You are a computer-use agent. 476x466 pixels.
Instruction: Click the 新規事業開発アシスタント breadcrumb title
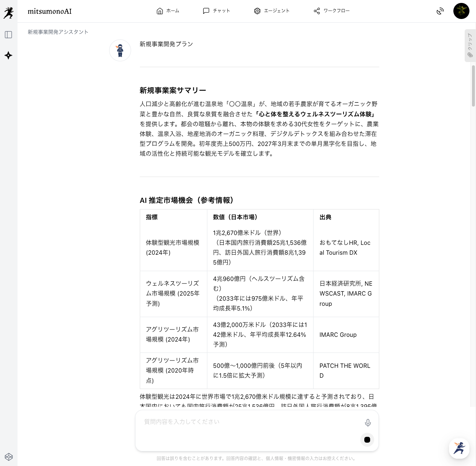(58, 32)
